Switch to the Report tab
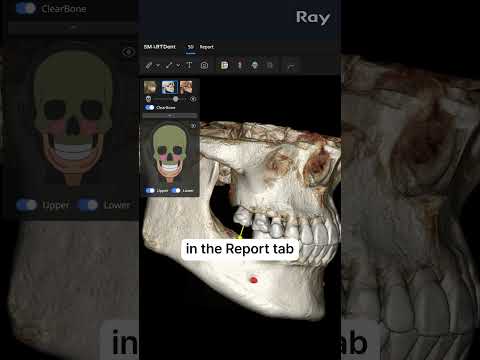The width and height of the screenshot is (480, 360). click(207, 47)
